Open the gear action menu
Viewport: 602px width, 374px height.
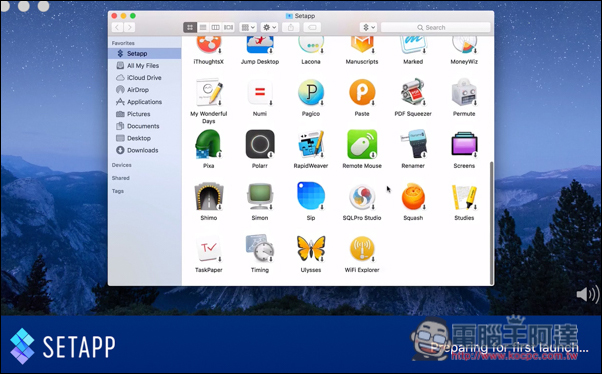coord(269,27)
